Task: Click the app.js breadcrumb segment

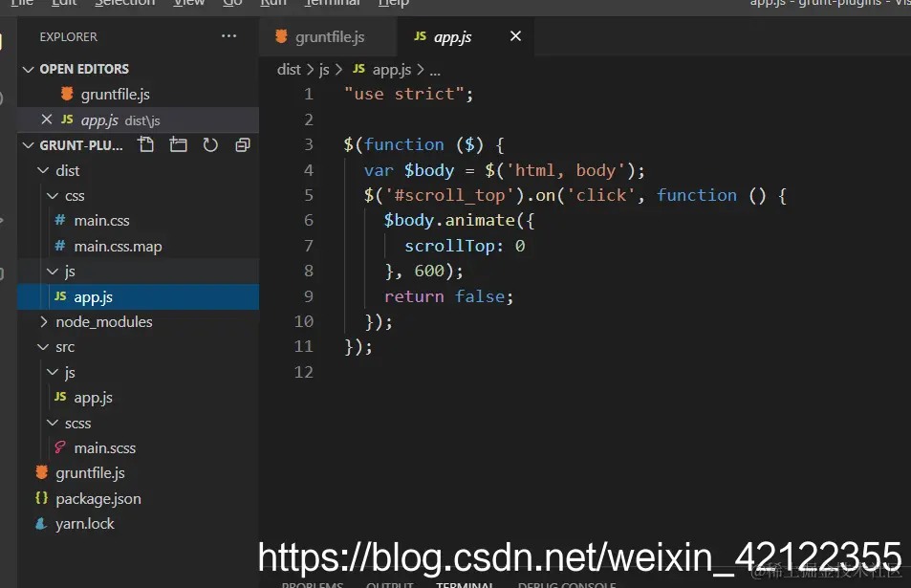Action: click(x=382, y=70)
